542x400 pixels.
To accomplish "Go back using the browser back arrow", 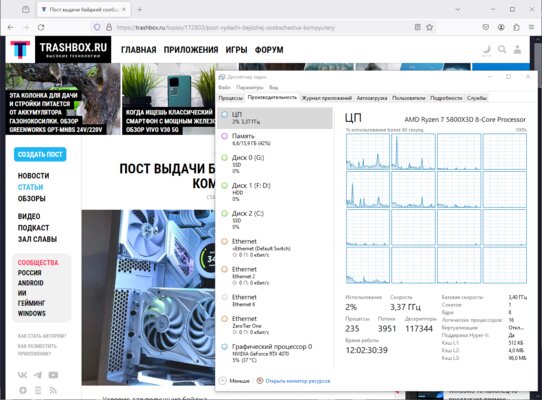I will 11,27.
